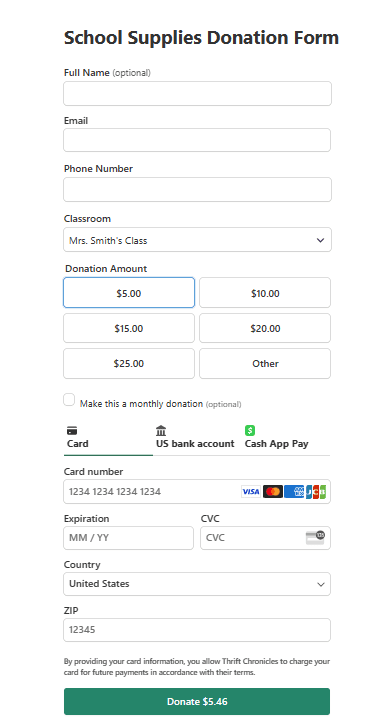Click the JCB card logo icon
This screenshot has height=722, width=392.
(x=316, y=492)
